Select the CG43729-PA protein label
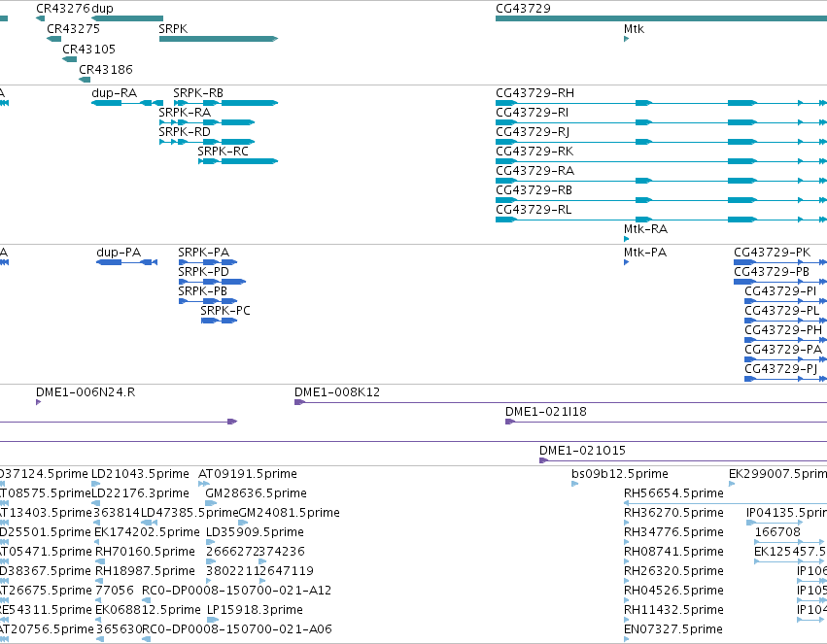Image resolution: width=827 pixels, height=644 pixels. click(783, 350)
